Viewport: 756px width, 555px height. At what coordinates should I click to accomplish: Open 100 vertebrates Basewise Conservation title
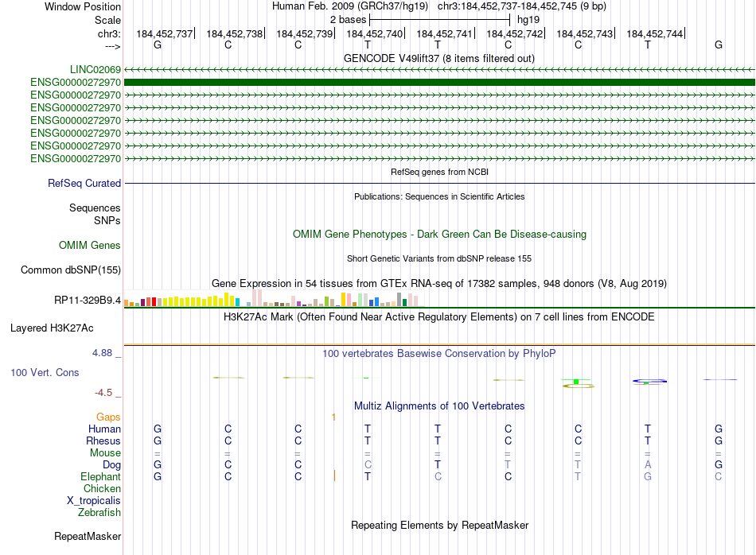point(439,354)
